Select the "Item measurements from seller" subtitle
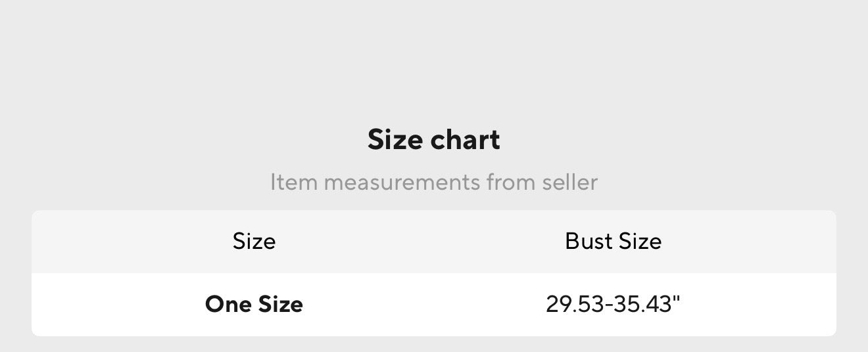868x352 pixels. pyautogui.click(x=433, y=182)
